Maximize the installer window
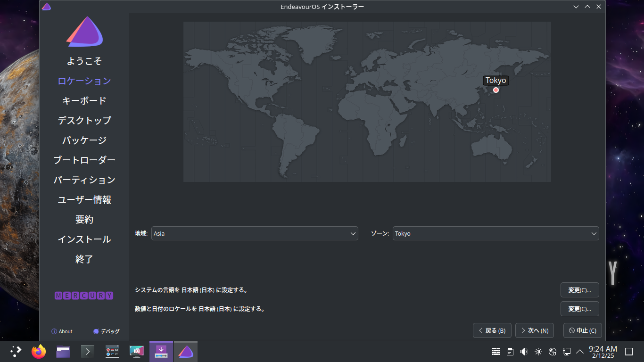This screenshot has height=362, width=644. (587, 7)
